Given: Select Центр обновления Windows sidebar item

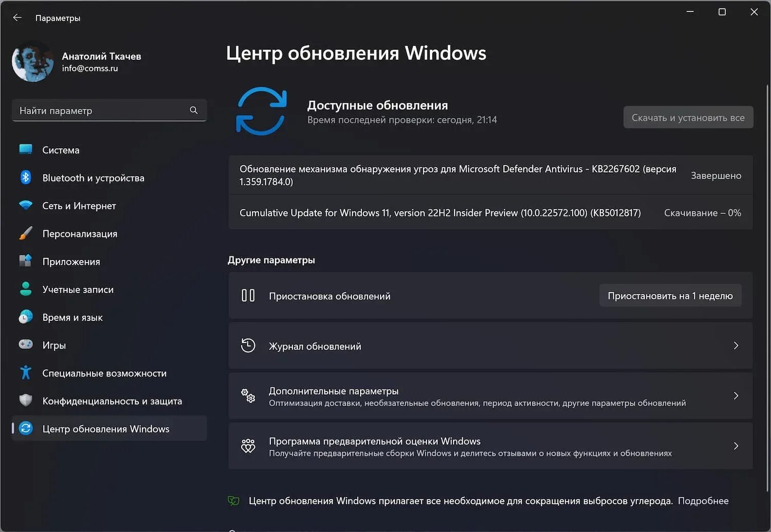Looking at the screenshot, I should 109,428.
